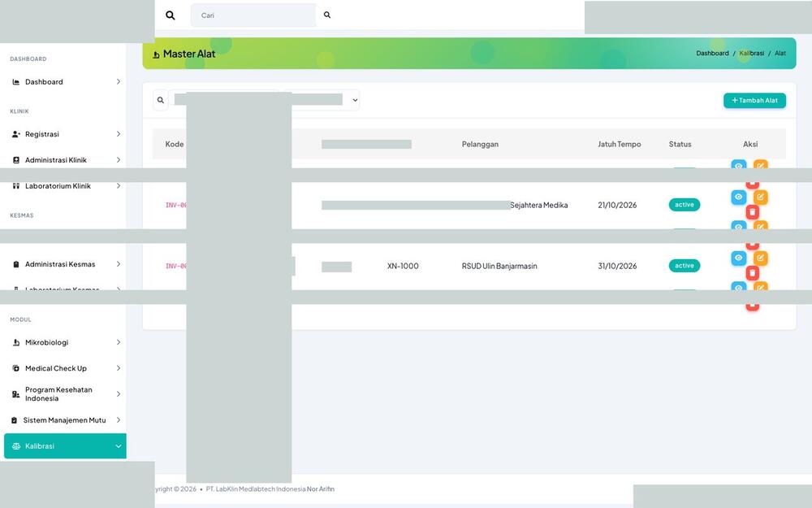The width and height of the screenshot is (812, 508).
Task: Open Program Kesehatan Indonesia menu
Action: 65,394
